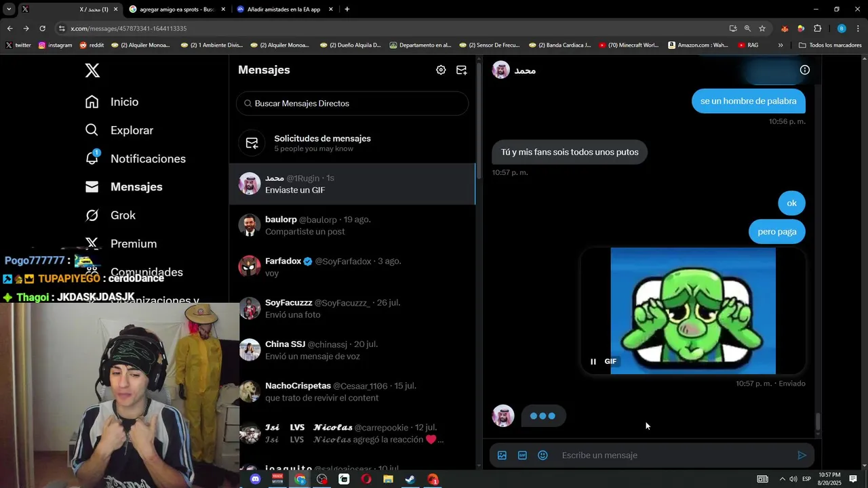
Task: Open the reddit bookmark
Action: pos(92,45)
